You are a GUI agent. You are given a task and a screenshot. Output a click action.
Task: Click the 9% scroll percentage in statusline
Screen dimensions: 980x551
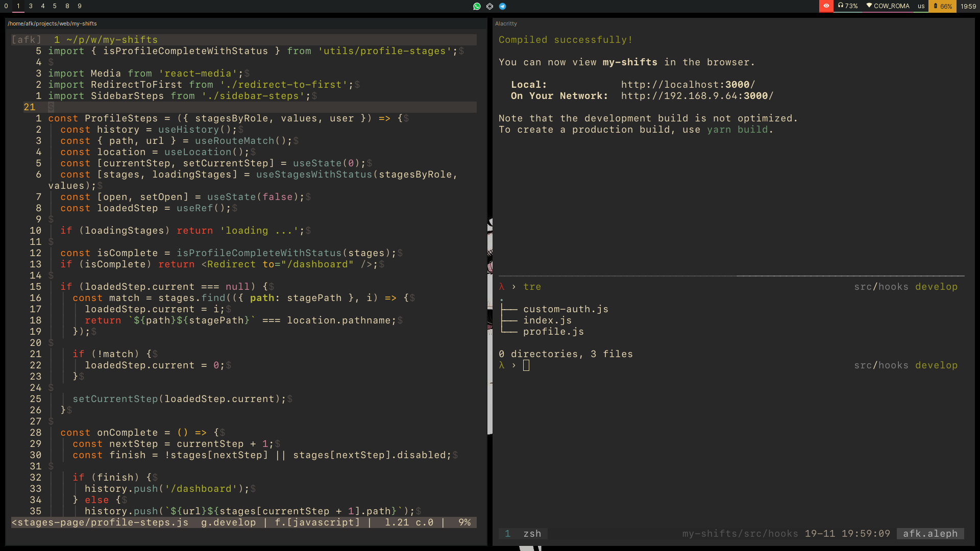point(464,522)
